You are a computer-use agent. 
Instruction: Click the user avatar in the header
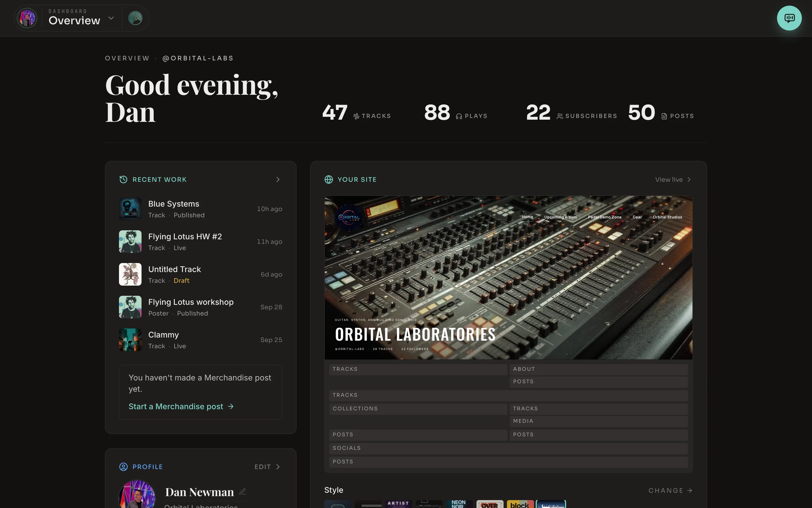27,18
